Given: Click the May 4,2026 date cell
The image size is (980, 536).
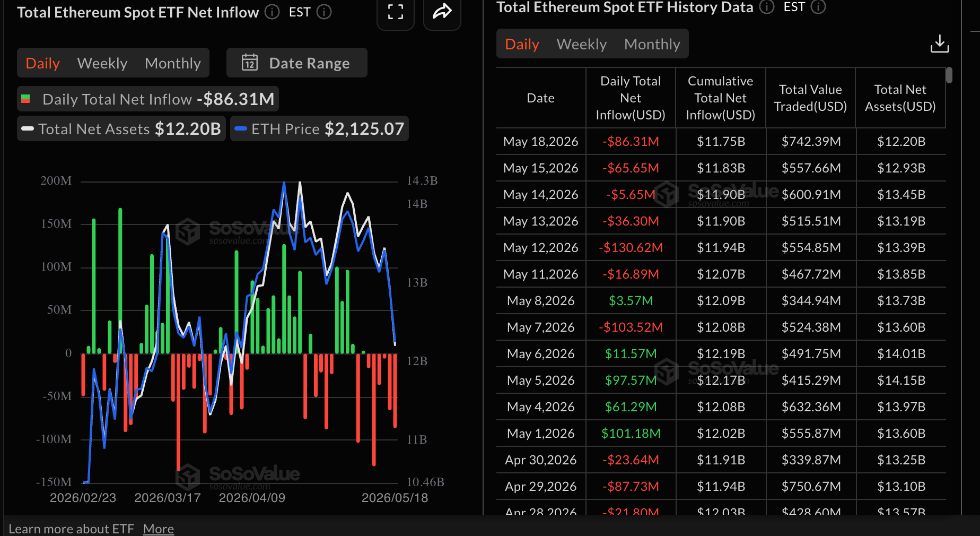Looking at the screenshot, I should (x=541, y=407).
